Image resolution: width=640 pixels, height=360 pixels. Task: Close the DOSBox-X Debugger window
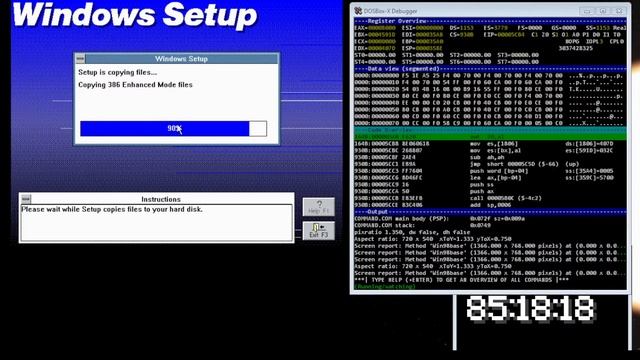click(619, 11)
